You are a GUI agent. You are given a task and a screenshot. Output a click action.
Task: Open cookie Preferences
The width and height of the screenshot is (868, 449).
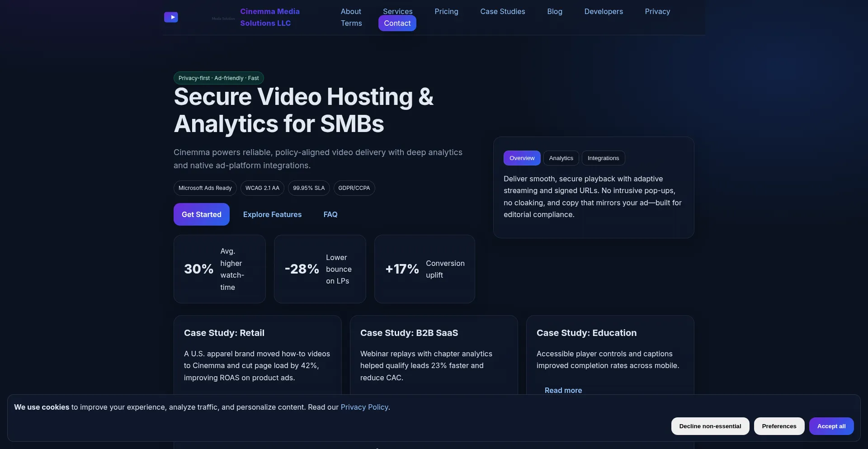coord(779,426)
